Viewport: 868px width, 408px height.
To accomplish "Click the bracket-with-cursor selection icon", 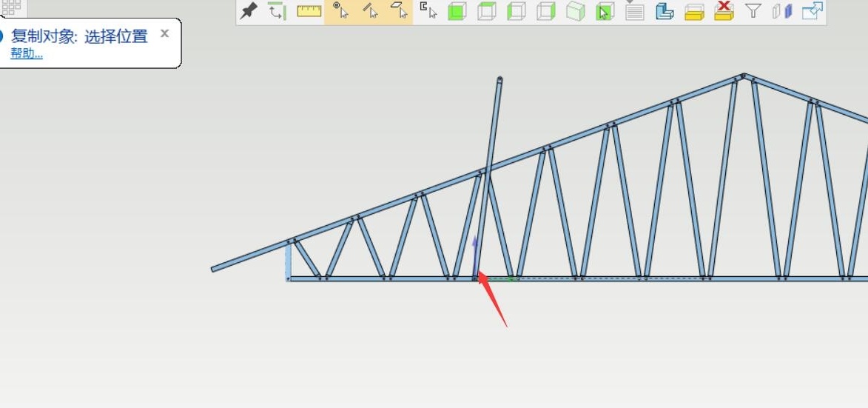I will [x=428, y=10].
